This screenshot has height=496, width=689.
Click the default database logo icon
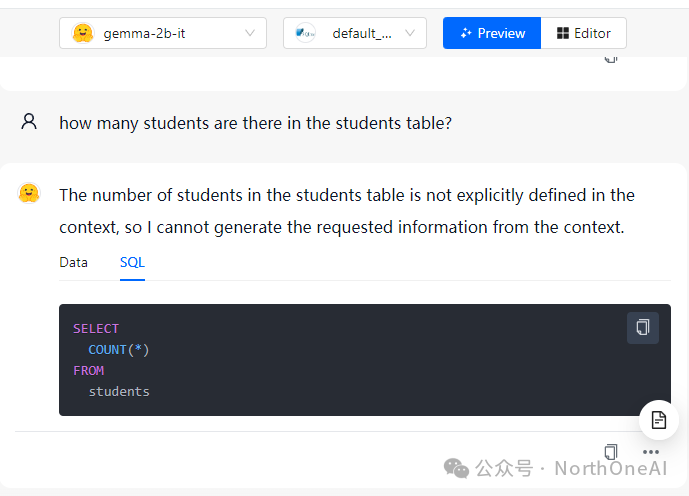pyautogui.click(x=305, y=33)
